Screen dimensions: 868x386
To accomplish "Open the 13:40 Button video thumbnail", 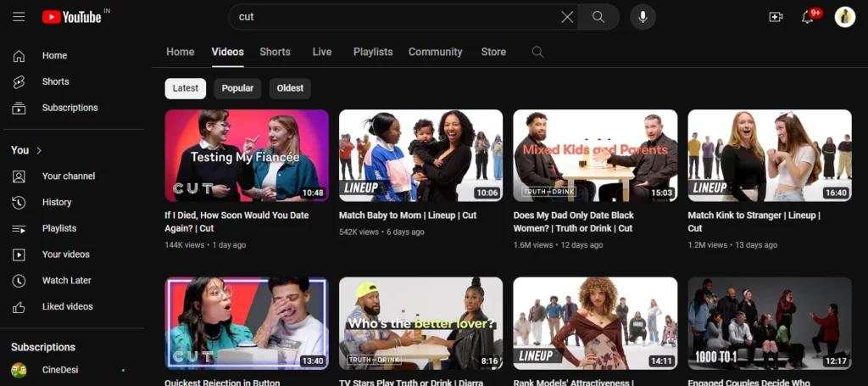I will pos(247,323).
